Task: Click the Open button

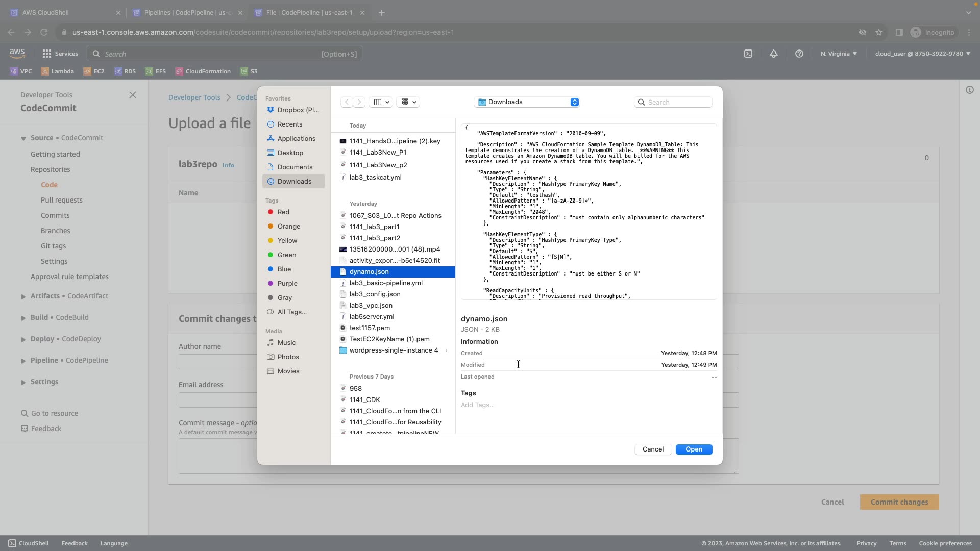Action: click(694, 449)
